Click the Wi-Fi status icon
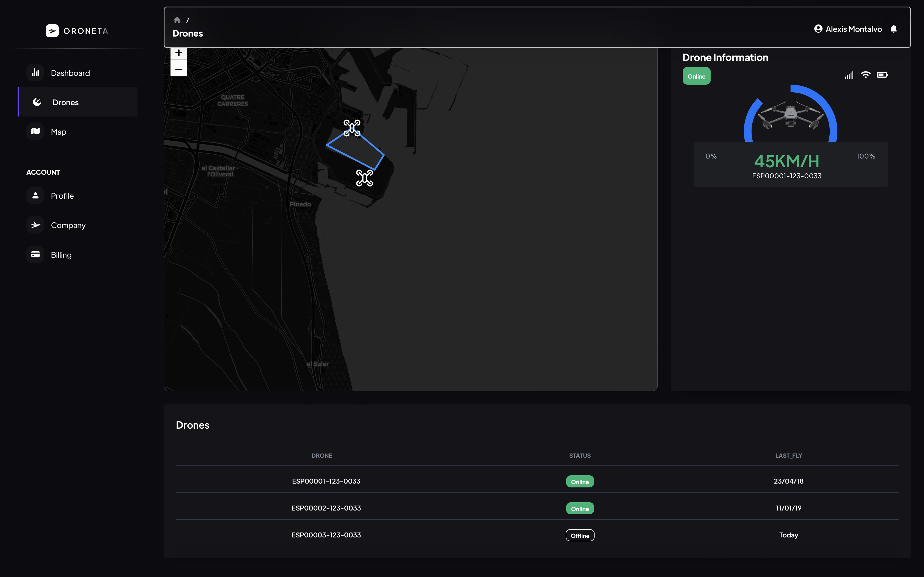This screenshot has height=577, width=924. coord(865,75)
